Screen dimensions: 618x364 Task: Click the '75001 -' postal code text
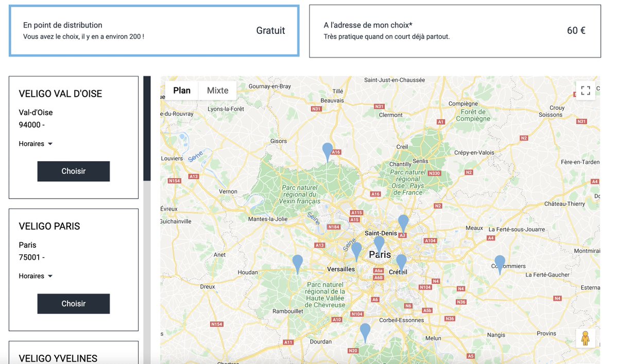point(32,257)
